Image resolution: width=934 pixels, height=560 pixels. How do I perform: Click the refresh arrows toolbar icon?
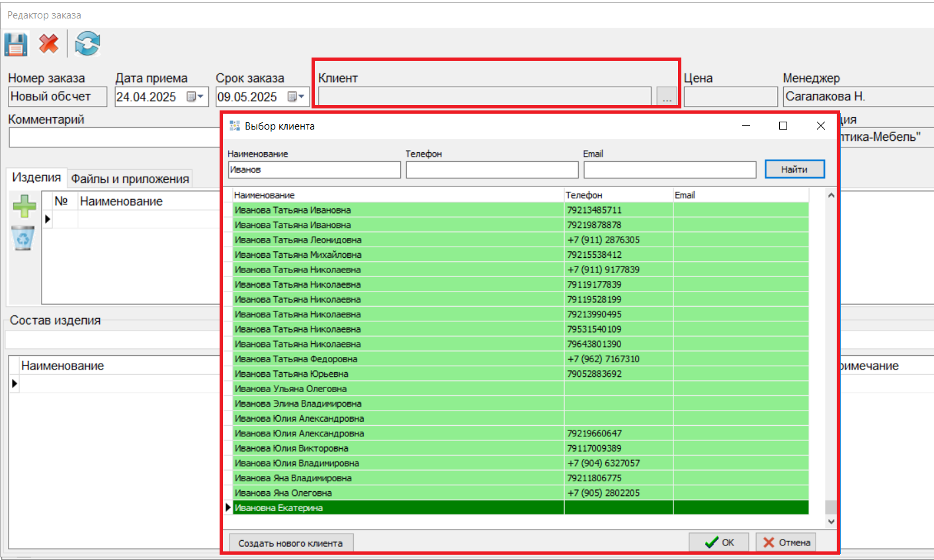(87, 44)
